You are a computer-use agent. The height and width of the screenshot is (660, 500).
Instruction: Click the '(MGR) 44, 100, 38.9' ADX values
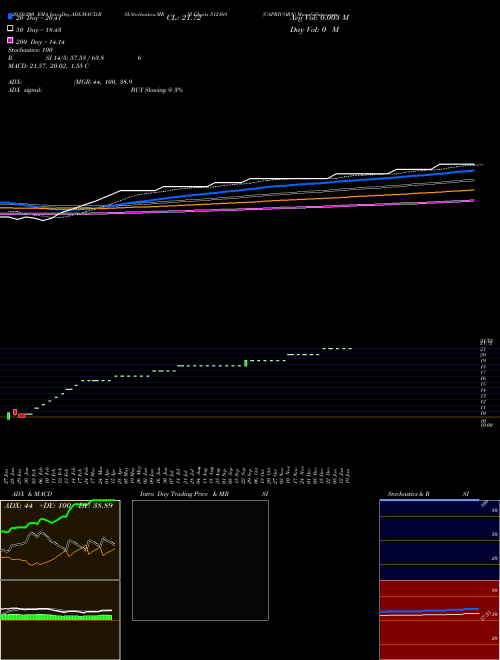click(x=103, y=82)
